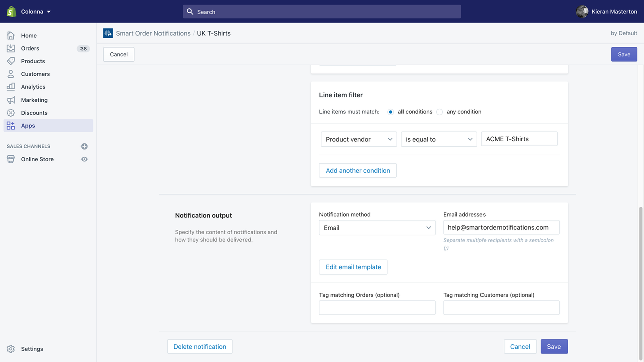644x362 pixels.
Task: Open the Colonna store switcher menu
Action: click(x=30, y=11)
